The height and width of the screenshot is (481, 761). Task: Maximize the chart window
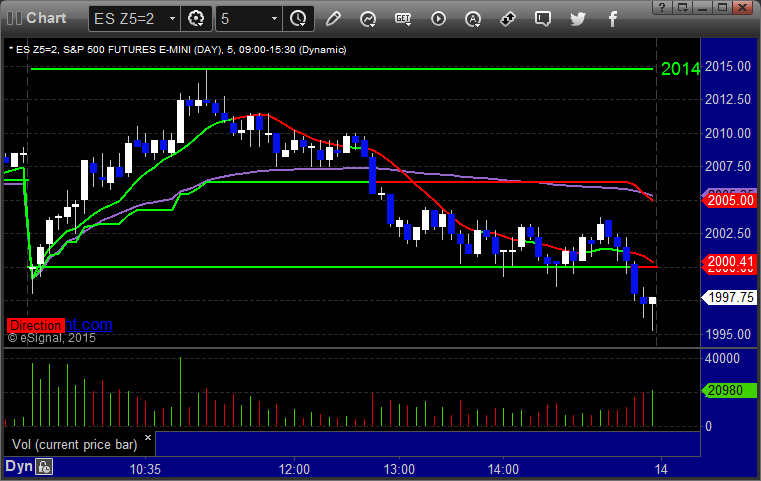click(723, 7)
